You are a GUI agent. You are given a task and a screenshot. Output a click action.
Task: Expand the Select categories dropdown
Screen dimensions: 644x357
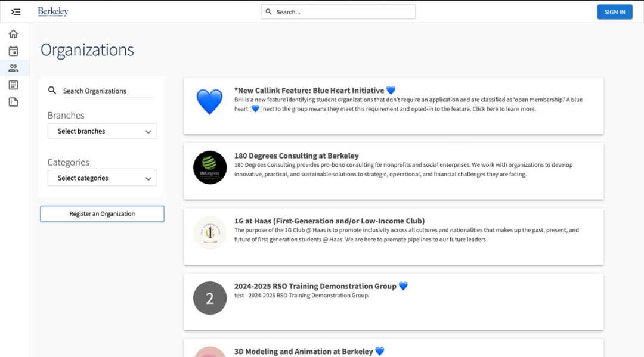(103, 178)
